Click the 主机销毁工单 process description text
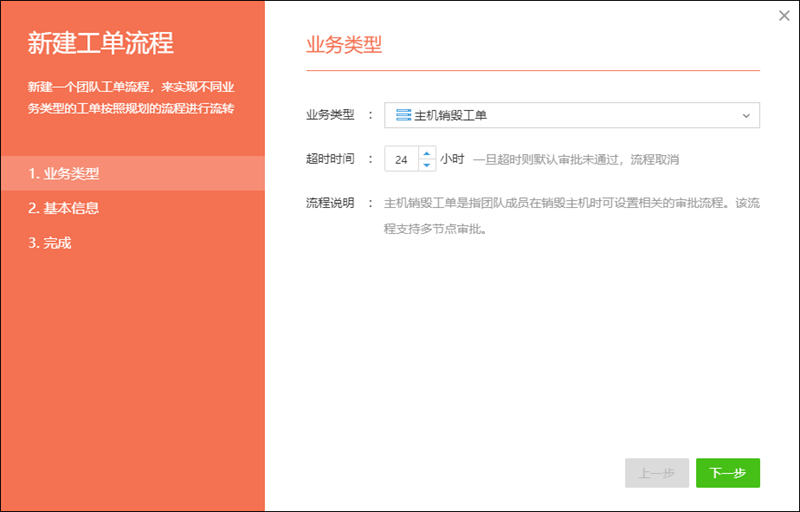This screenshot has height=512, width=800. [x=571, y=216]
